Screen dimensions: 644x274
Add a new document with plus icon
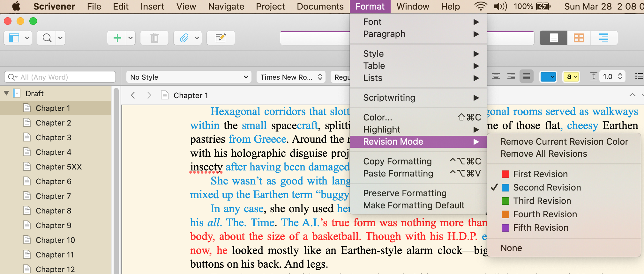pyautogui.click(x=117, y=38)
